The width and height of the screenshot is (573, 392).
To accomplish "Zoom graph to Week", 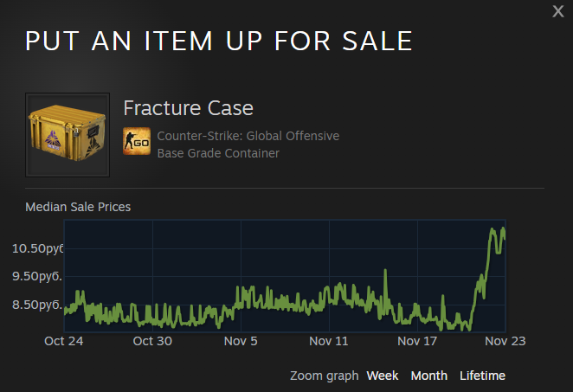I will 383,376.
